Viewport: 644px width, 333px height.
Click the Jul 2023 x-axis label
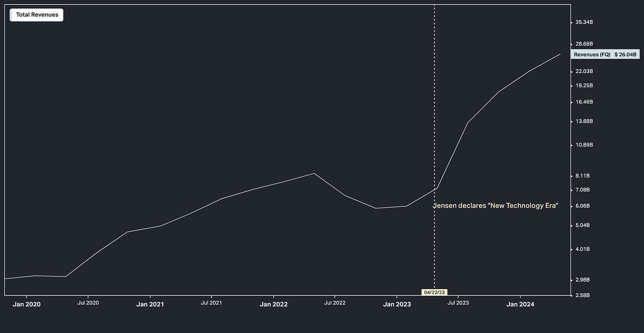point(458,303)
